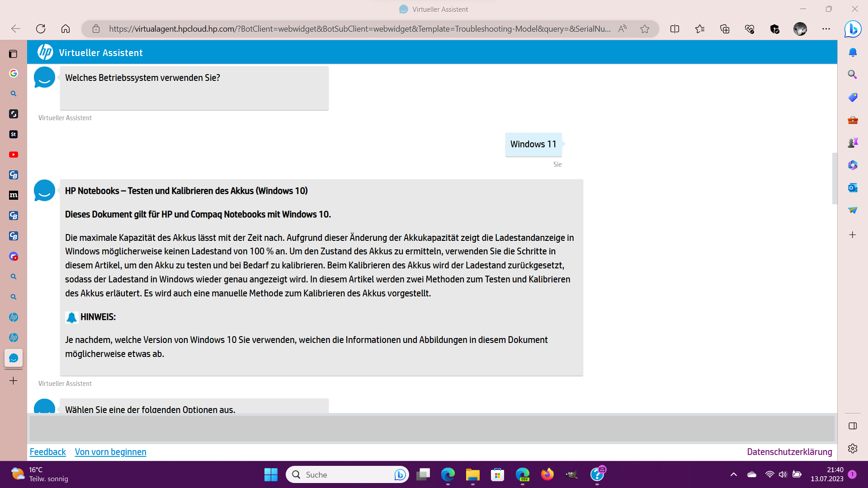Click Von vorn beginnen link
The width and height of the screenshot is (868, 488).
point(110,452)
